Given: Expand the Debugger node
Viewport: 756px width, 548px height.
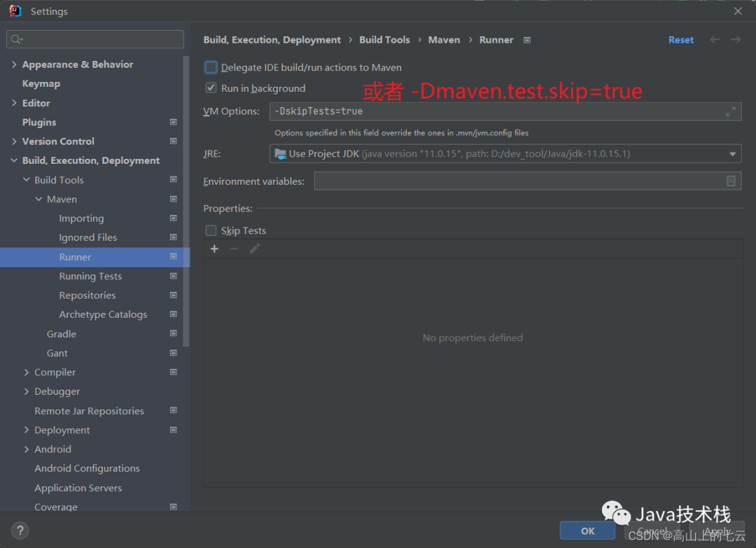Looking at the screenshot, I should click(27, 391).
